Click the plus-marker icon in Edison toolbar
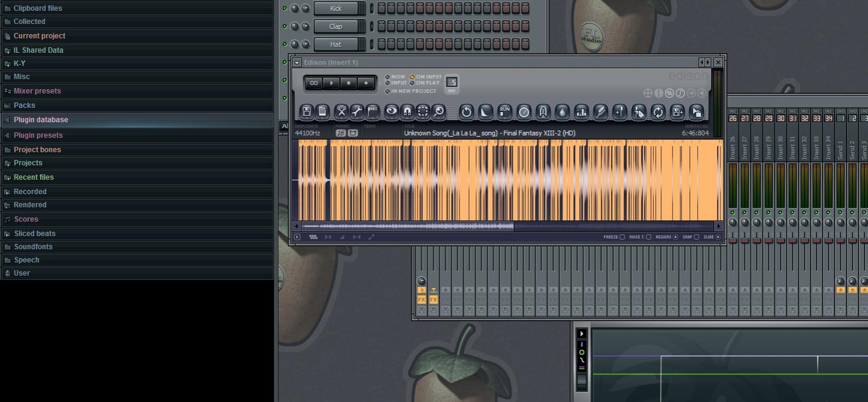Screen dimensions: 868x402 pos(619,112)
